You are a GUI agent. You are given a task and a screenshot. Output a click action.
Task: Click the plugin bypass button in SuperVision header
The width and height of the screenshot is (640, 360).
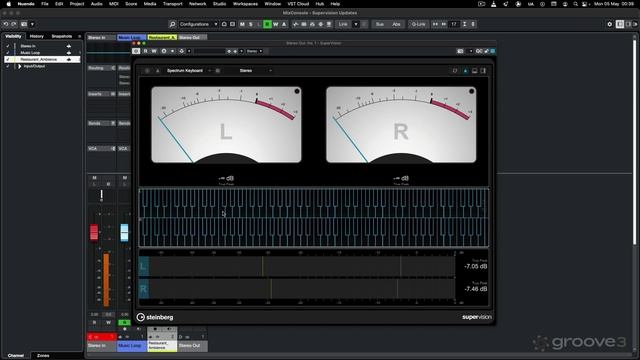pyautogui.click(x=136, y=51)
